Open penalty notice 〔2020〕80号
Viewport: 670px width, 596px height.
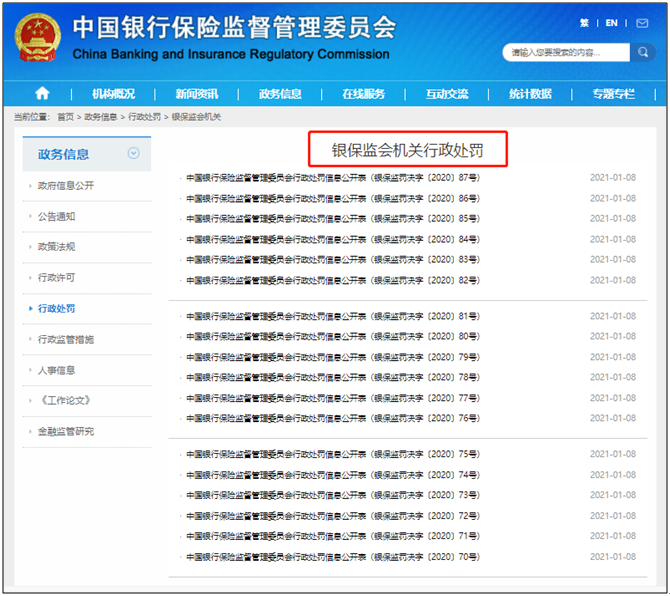tap(333, 337)
